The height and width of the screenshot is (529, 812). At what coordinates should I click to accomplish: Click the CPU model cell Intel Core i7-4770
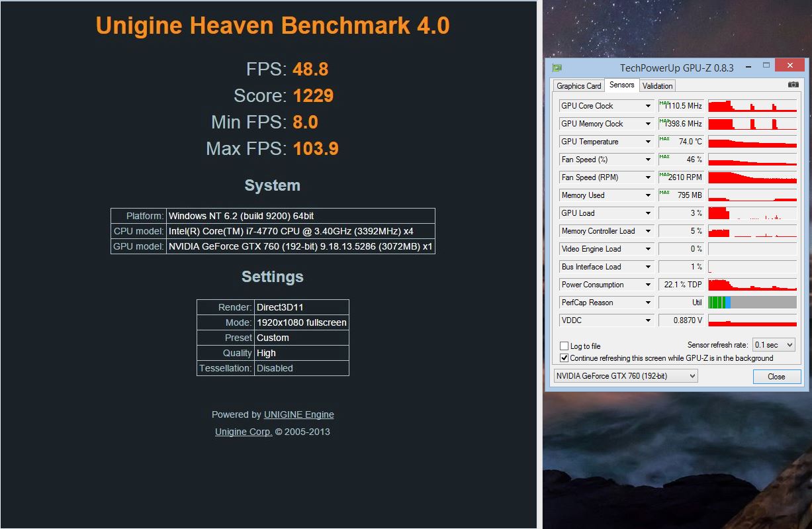coord(300,231)
